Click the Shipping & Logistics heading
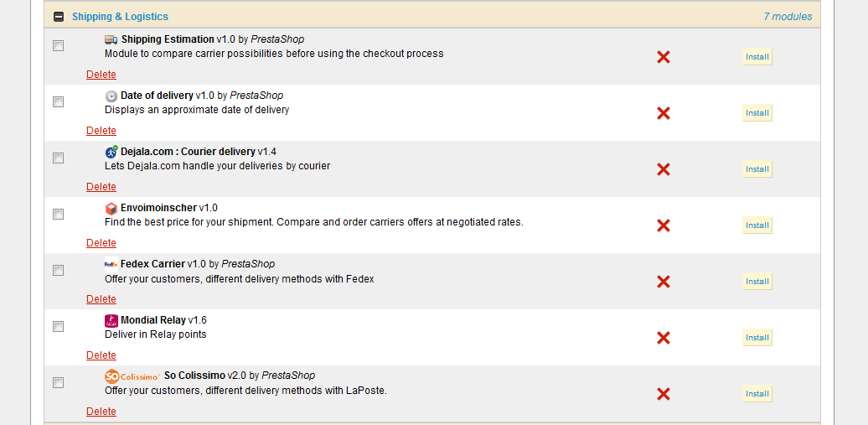This screenshot has height=425, width=868. pyautogui.click(x=120, y=17)
